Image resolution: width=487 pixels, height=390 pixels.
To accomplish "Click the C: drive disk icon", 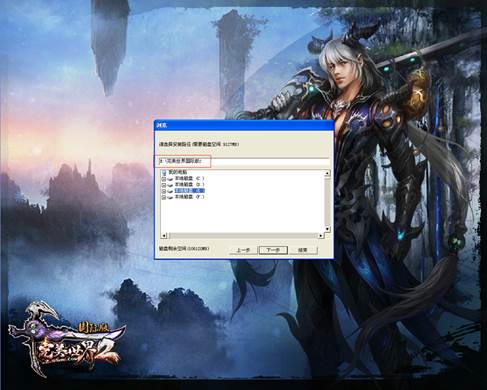I will click(170, 179).
